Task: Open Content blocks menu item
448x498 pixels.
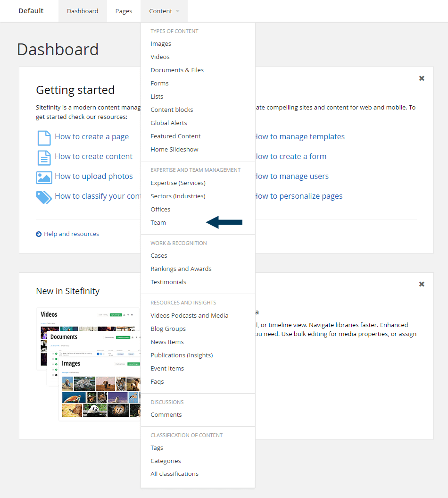Action: (x=172, y=110)
